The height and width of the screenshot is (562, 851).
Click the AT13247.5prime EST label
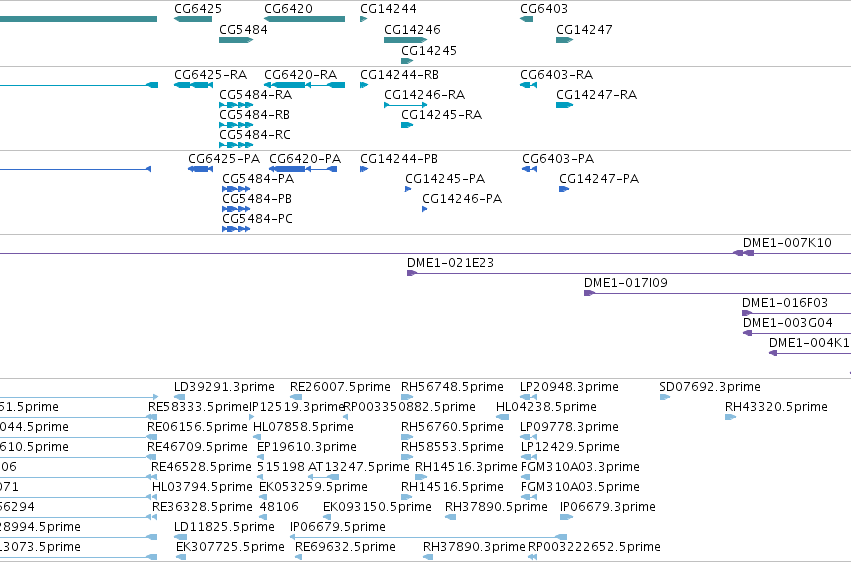[358, 468]
